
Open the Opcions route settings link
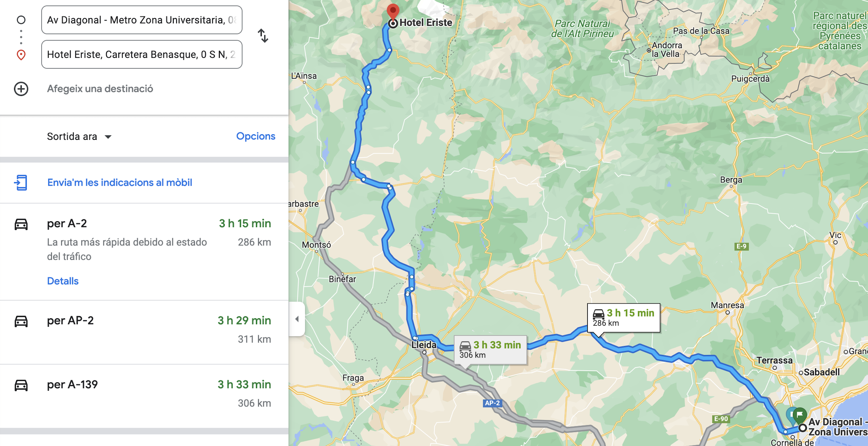pyautogui.click(x=256, y=136)
